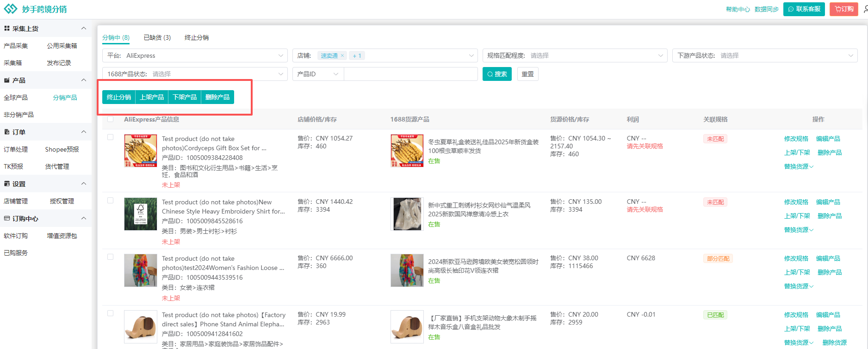The image size is (868, 349).
Task: Click the 采集上货 grid icon in sidebar
Action: (7, 29)
